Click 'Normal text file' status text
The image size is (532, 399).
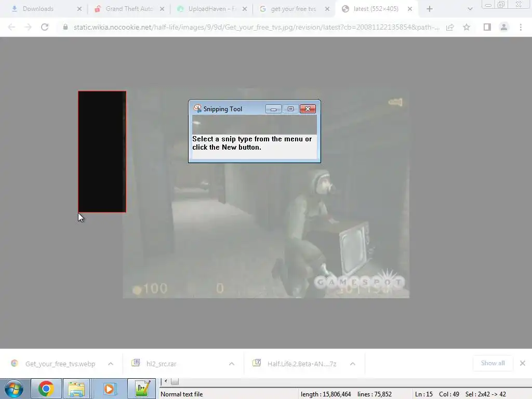coord(181,394)
